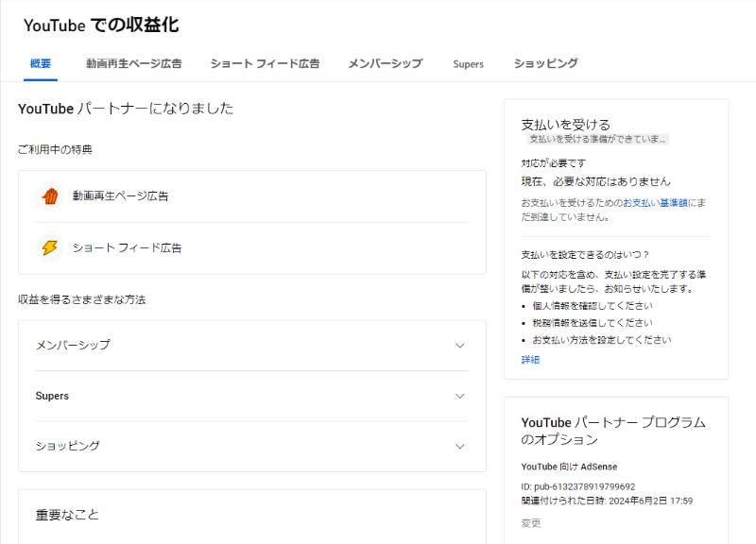
Task: Select the ショート フィード広告 benefit row text
Action: [x=128, y=247]
